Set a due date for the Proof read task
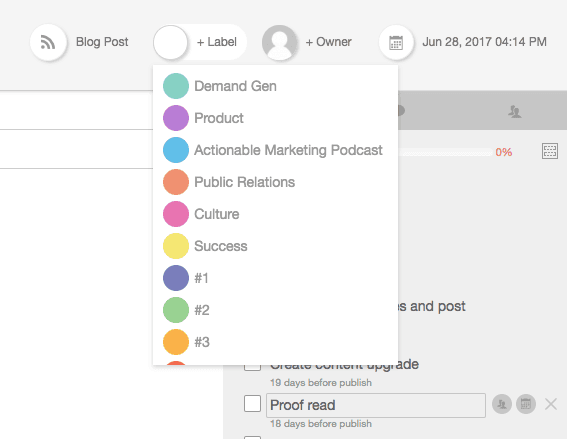The image size is (567, 439). pyautogui.click(x=526, y=404)
